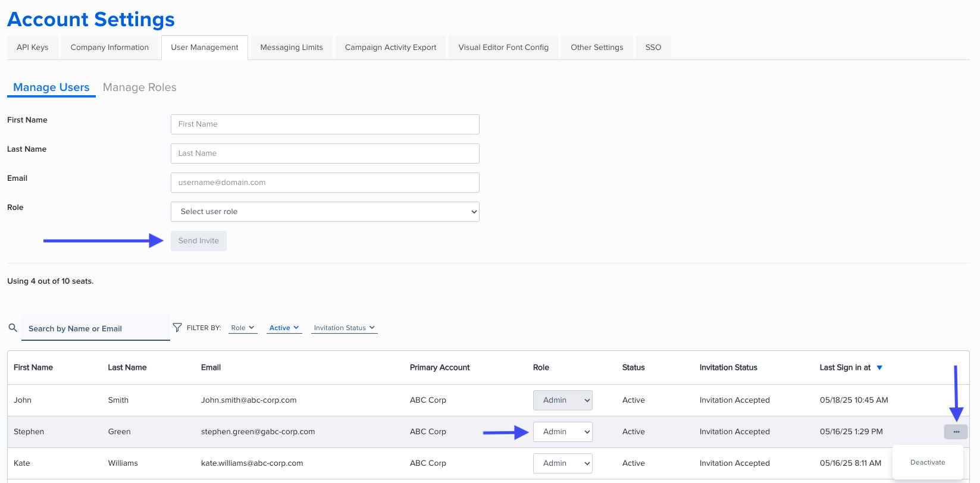
Task: Sort by the First Name column header
Action: click(x=33, y=368)
